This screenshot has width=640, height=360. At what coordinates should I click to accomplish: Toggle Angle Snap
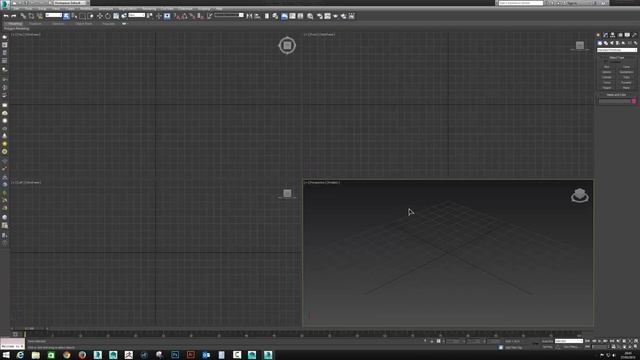coord(184,16)
